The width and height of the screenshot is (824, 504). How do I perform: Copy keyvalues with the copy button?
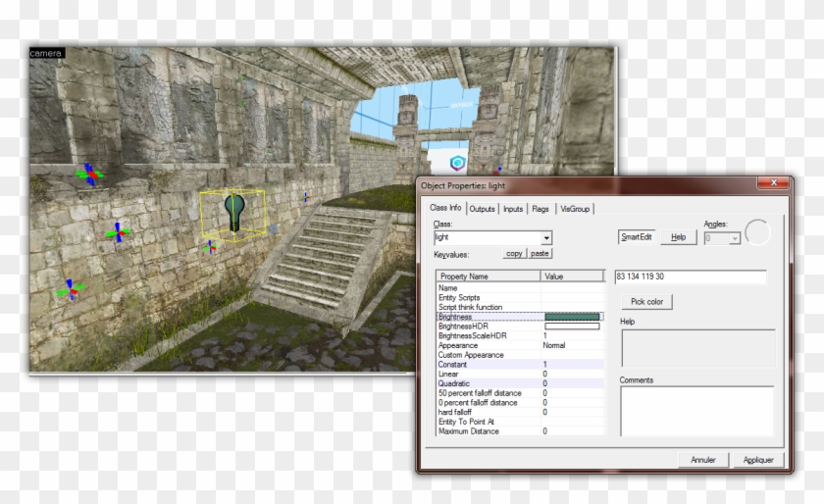pyautogui.click(x=514, y=254)
